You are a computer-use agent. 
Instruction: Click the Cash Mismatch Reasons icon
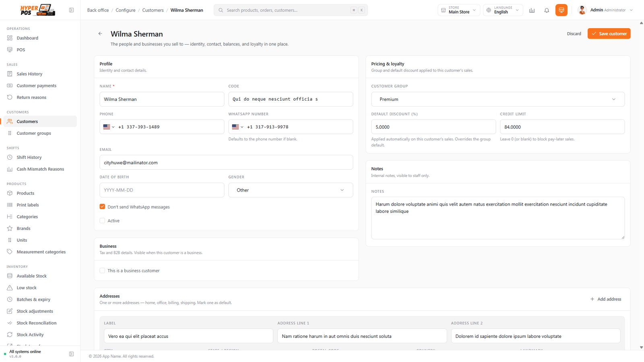point(10,169)
